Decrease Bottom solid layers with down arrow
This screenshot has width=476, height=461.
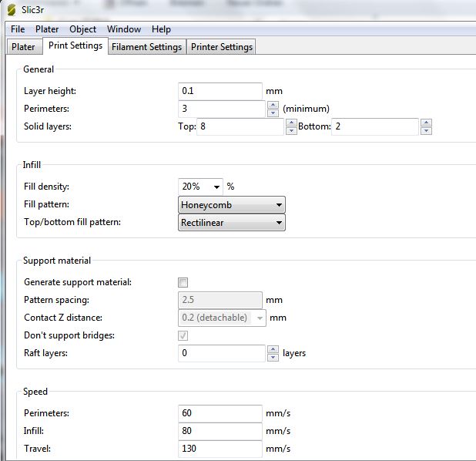click(426, 131)
